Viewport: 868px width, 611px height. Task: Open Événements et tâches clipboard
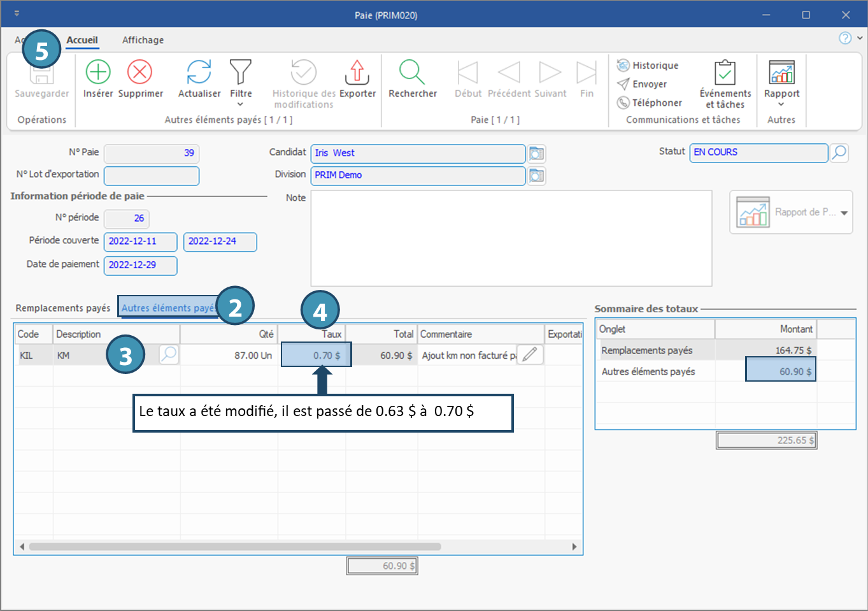[x=725, y=74]
